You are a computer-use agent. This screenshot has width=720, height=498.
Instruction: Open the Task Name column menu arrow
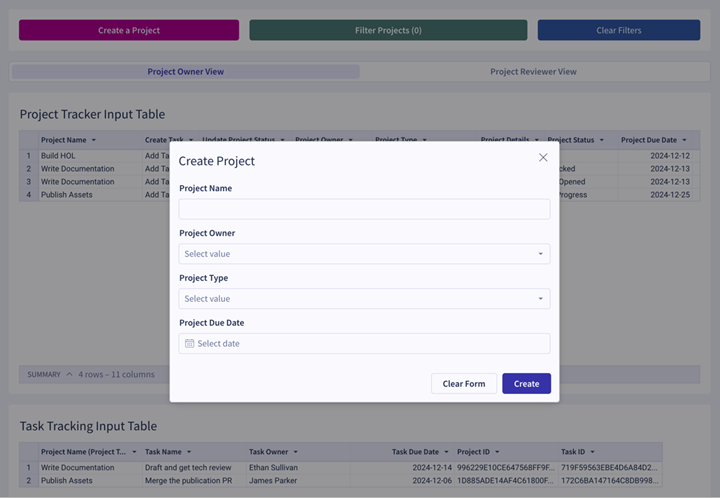pos(189,452)
